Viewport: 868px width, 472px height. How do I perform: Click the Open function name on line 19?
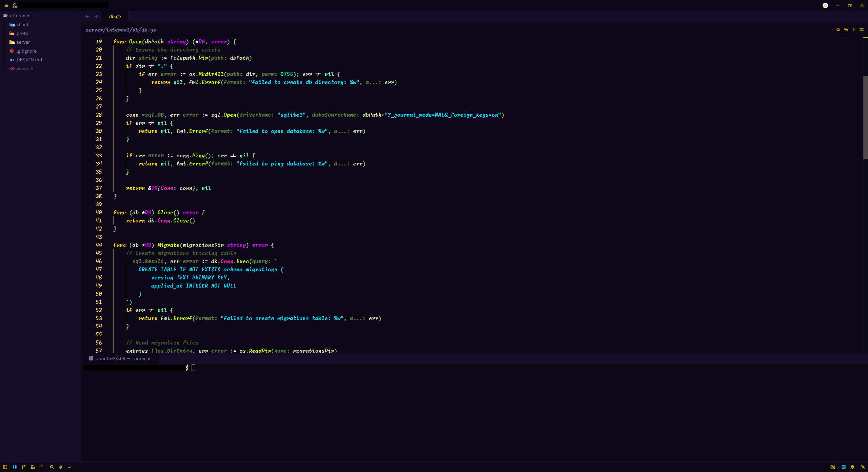click(135, 41)
